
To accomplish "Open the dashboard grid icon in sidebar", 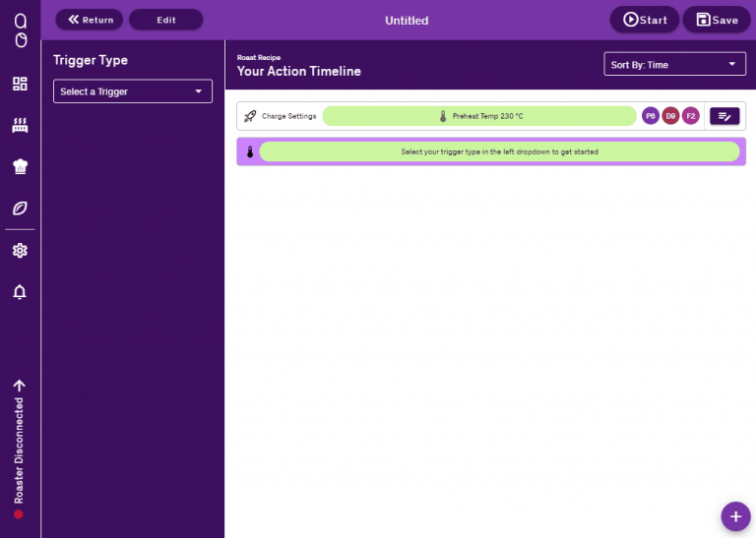I will tap(20, 84).
